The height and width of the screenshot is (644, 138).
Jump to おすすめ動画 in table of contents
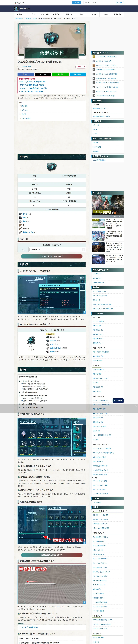pyautogui.click(x=26, y=118)
